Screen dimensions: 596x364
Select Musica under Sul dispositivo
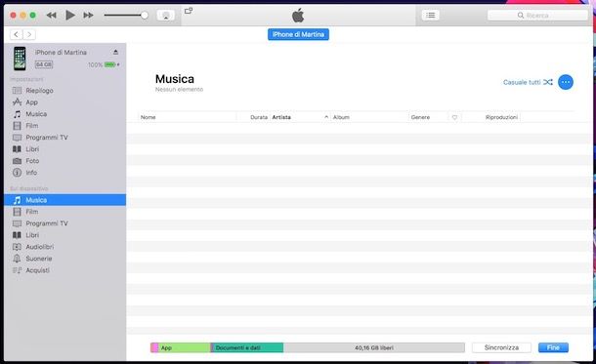click(65, 200)
